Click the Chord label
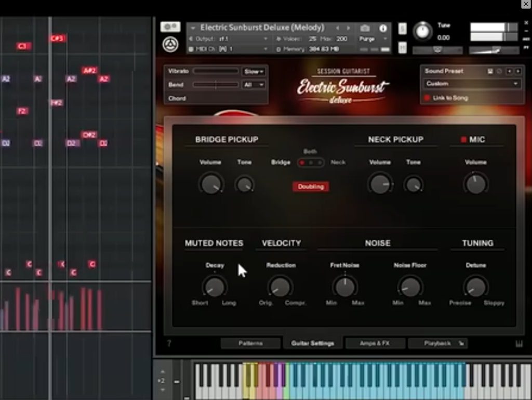The height and width of the screenshot is (400, 532). coord(177,98)
